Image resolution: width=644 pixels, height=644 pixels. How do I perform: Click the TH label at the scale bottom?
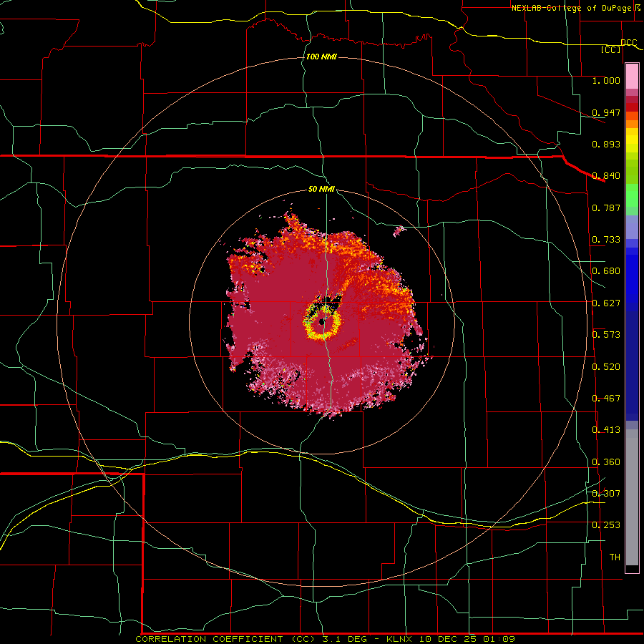click(x=615, y=557)
